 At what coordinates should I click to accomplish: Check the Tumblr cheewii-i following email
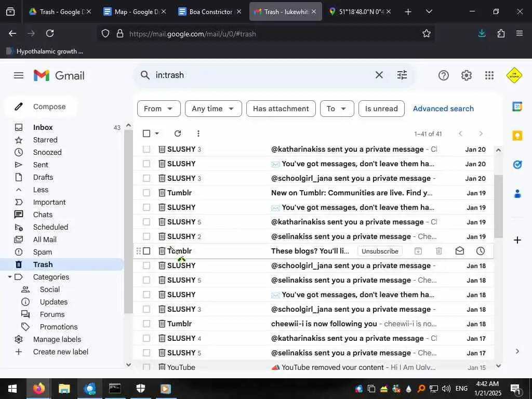tap(146, 324)
